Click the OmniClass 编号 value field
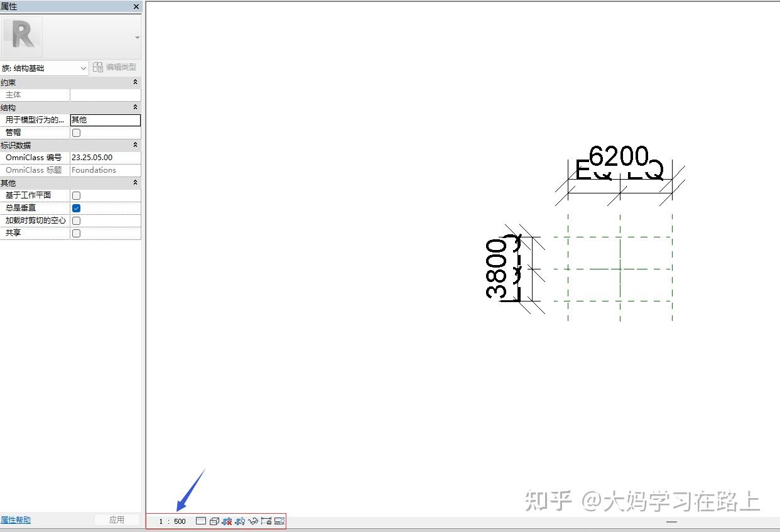The image size is (780, 532). pyautogui.click(x=105, y=158)
